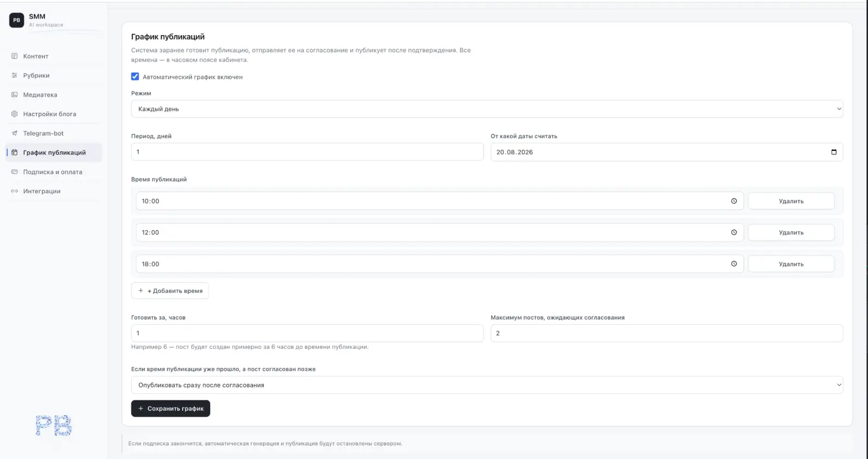Click the 18:00 time input

click(439, 264)
